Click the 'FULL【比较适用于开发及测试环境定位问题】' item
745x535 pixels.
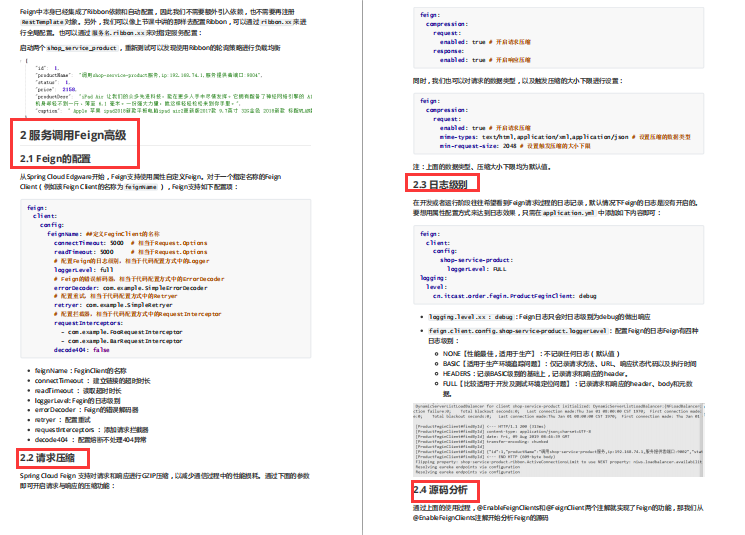point(568,388)
